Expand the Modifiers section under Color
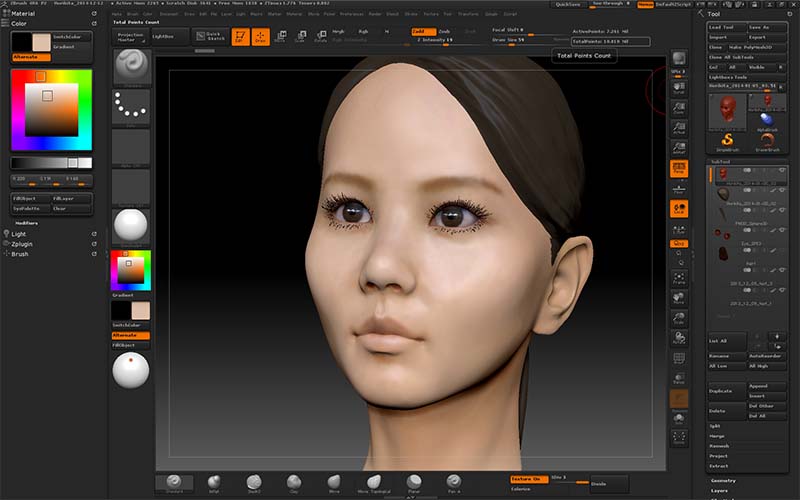 27,223
